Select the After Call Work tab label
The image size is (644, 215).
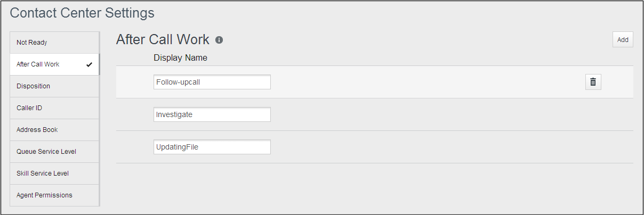click(38, 64)
